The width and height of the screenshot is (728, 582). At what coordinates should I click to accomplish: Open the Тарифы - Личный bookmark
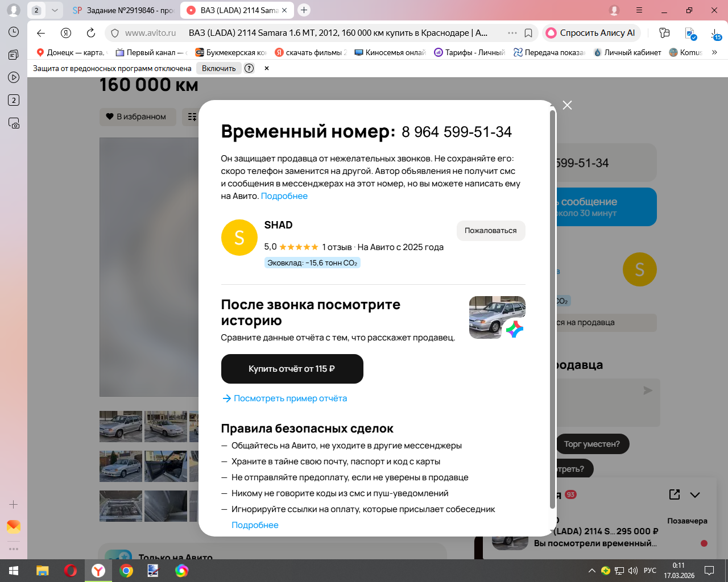click(x=470, y=52)
